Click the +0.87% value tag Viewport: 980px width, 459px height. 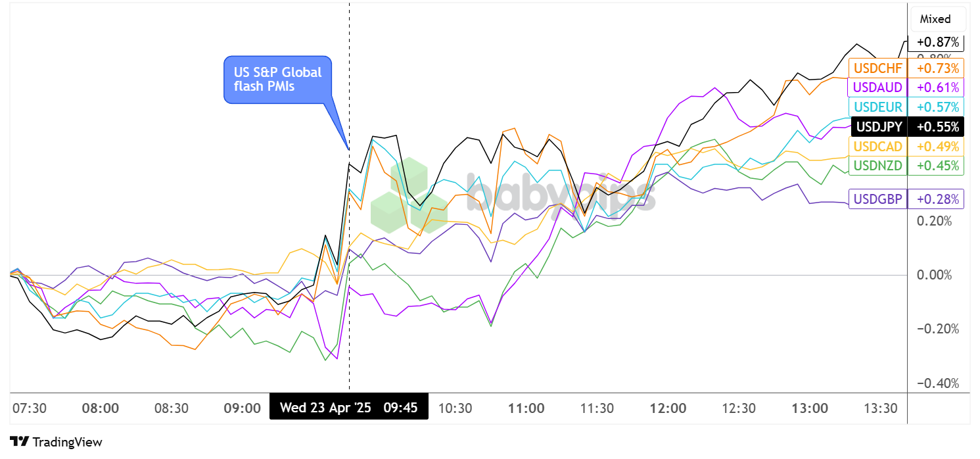(936, 42)
